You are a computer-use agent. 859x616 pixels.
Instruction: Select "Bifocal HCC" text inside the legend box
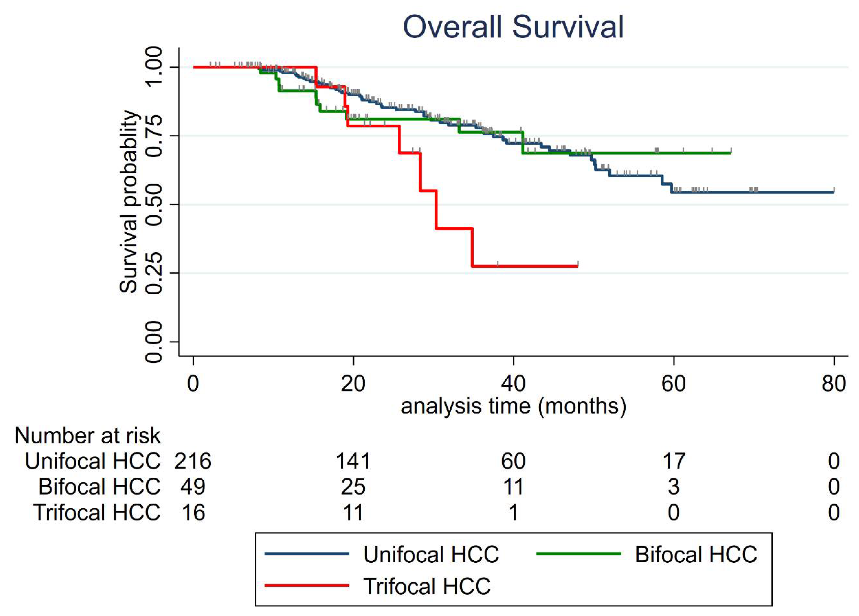click(696, 555)
